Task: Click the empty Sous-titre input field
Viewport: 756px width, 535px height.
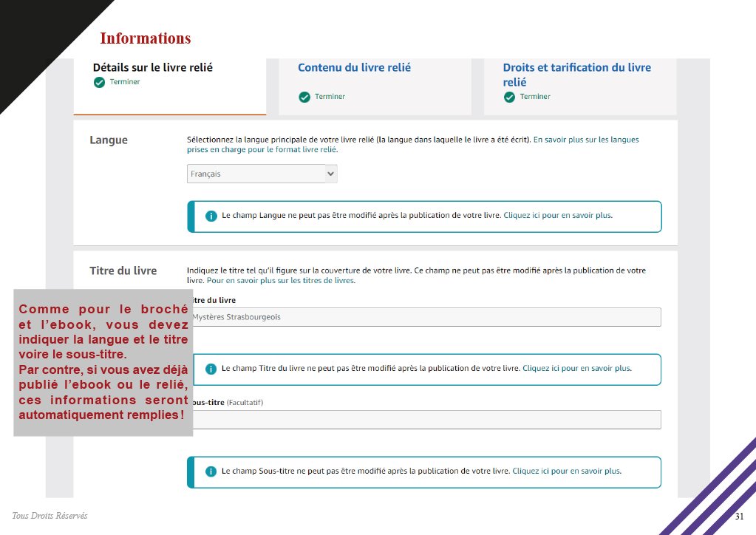Action: [426, 420]
